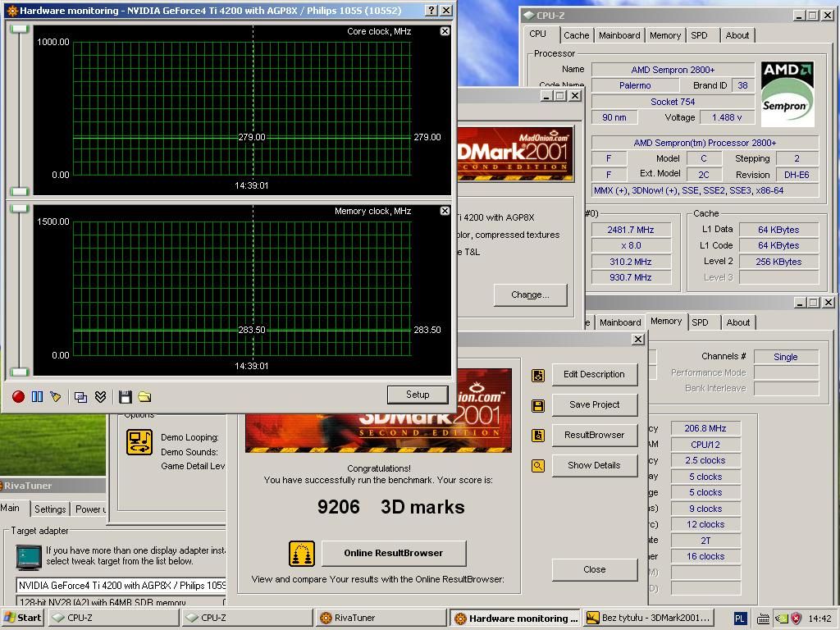Click the 1.488 v voltage value

727,117
